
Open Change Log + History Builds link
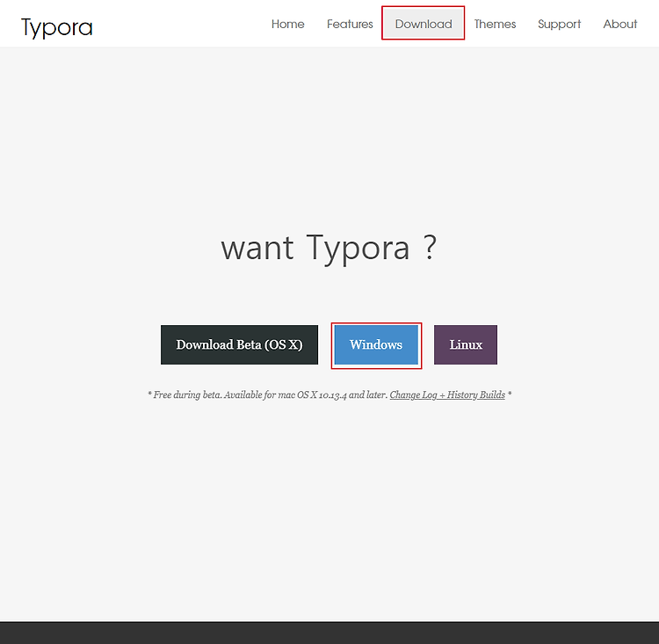click(x=447, y=394)
